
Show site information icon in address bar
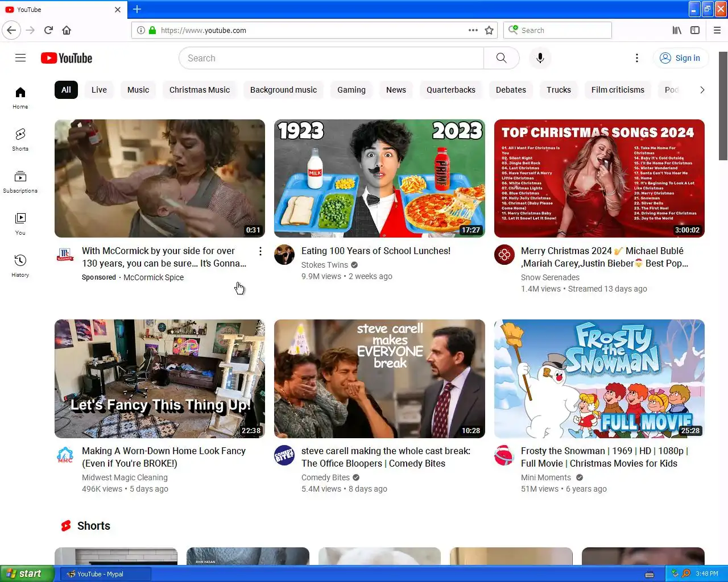[x=140, y=30]
